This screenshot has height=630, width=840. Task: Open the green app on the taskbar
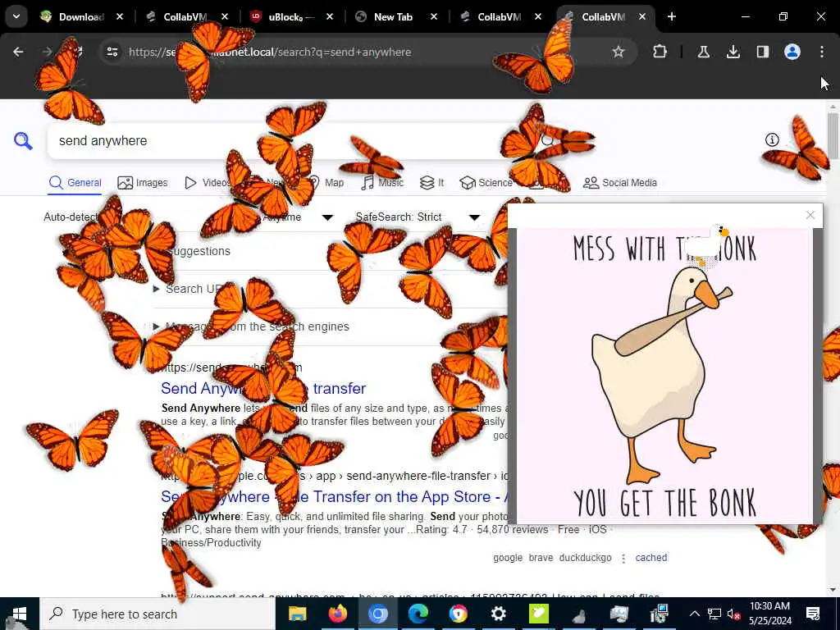(538, 614)
